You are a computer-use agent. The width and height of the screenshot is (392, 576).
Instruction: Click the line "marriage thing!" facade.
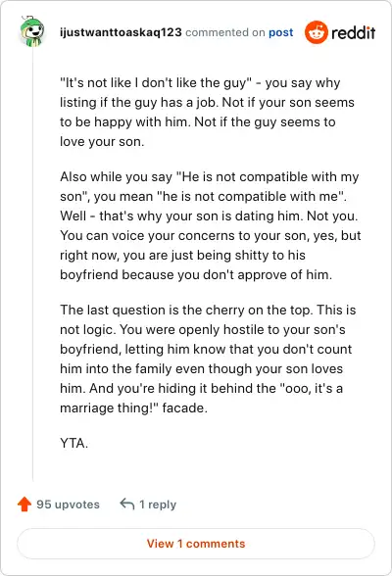133,408
